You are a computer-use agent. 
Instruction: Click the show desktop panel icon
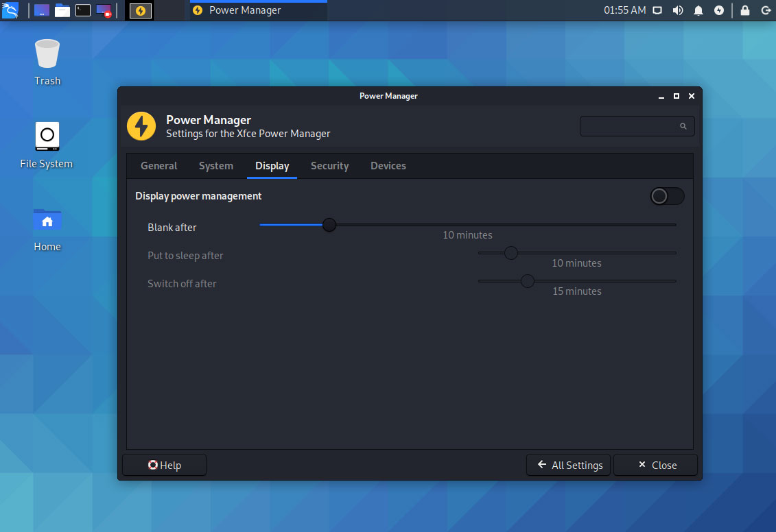42,10
